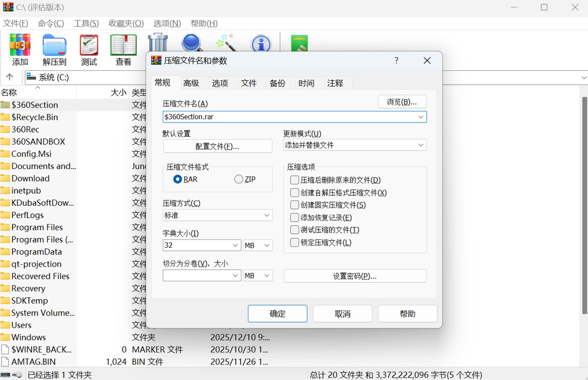Click the 设置密码 (Set Password) button
588x380 pixels.
[355, 276]
